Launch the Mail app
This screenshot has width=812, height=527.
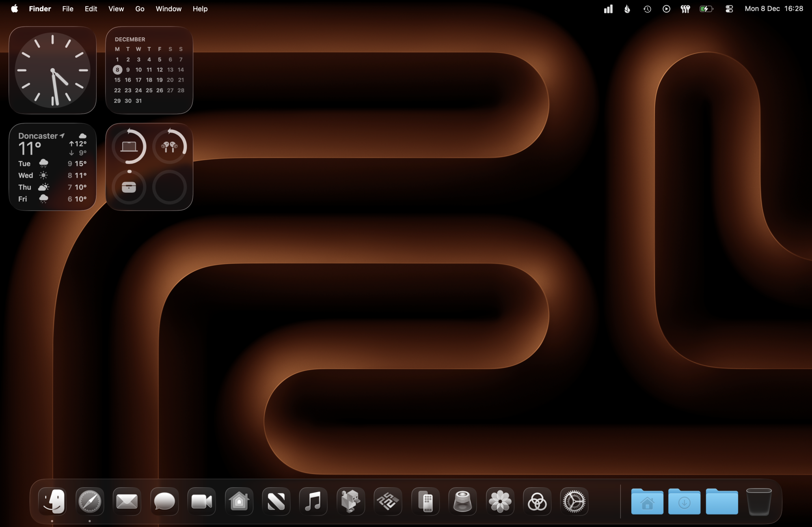point(127,501)
